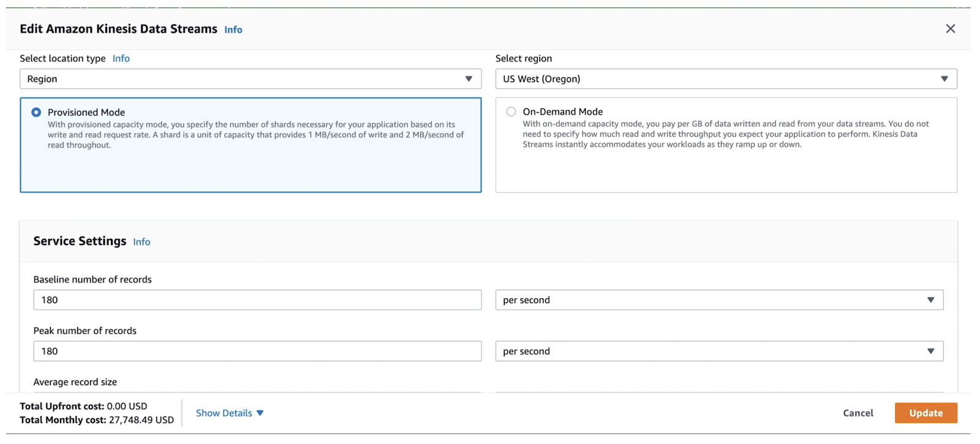
Task: Click the Baseline number of records field
Action: (257, 300)
